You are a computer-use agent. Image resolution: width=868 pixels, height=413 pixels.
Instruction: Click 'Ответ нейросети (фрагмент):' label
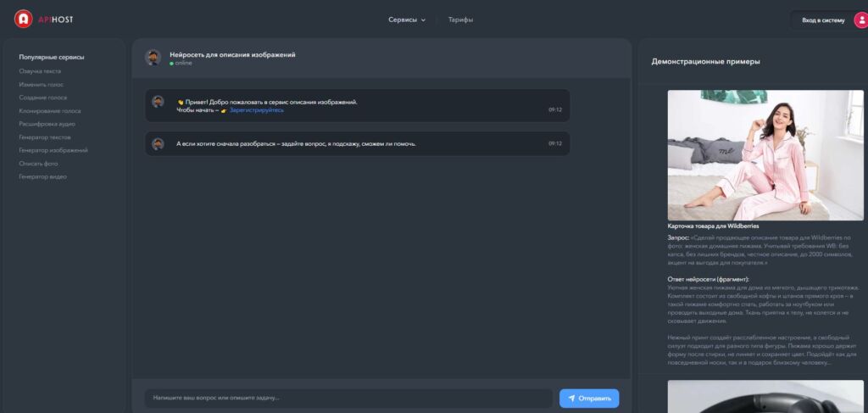tap(708, 280)
